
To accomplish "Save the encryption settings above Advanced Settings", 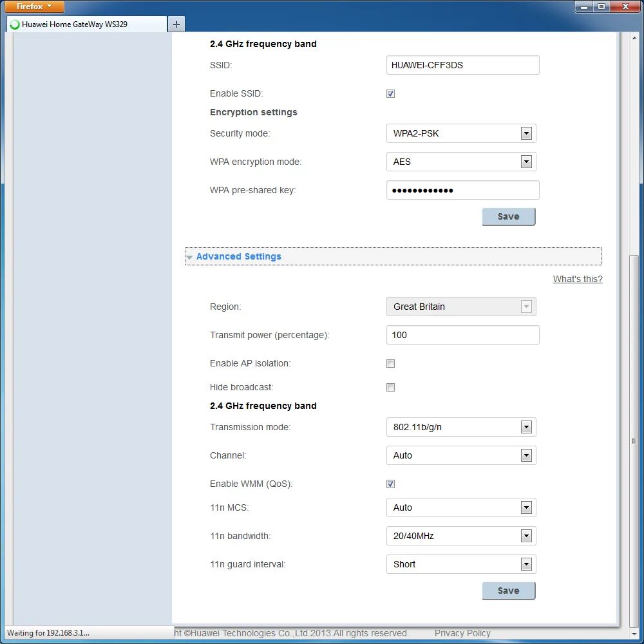I will coord(509,216).
